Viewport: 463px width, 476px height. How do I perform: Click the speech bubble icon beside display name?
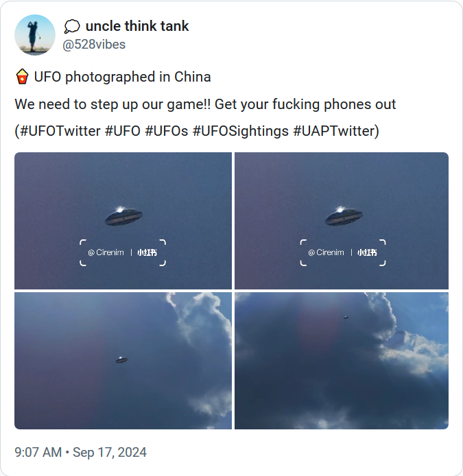tap(72, 27)
